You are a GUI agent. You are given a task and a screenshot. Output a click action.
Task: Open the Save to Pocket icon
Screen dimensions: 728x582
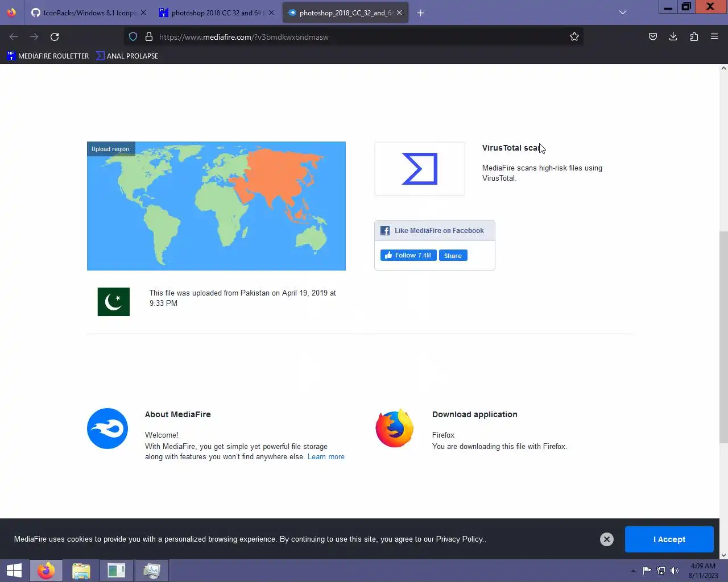(x=653, y=37)
